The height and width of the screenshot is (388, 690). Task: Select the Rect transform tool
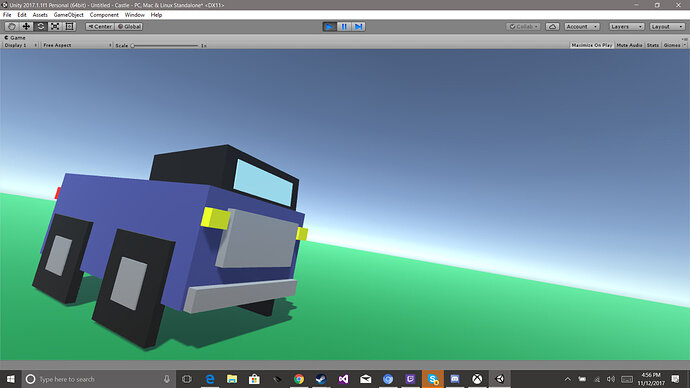coord(70,26)
